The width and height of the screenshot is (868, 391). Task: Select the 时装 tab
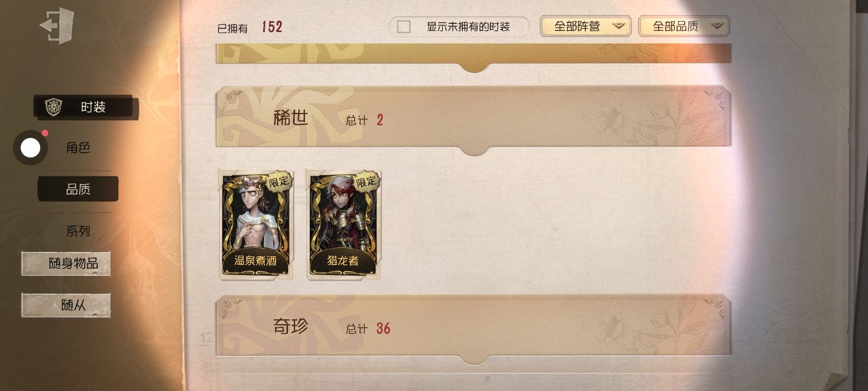86,107
